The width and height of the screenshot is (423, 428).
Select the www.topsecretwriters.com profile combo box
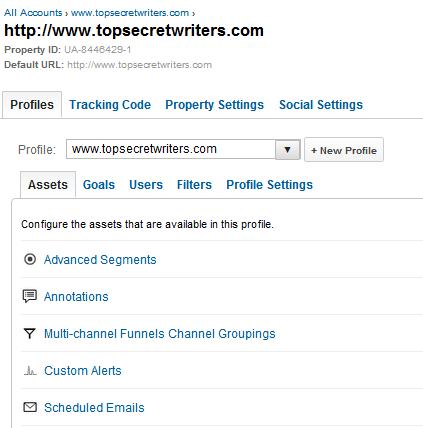183,149
